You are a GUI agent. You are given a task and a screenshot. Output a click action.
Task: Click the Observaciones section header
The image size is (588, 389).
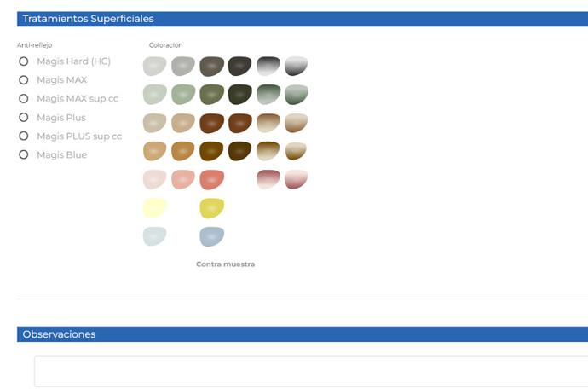[60, 334]
